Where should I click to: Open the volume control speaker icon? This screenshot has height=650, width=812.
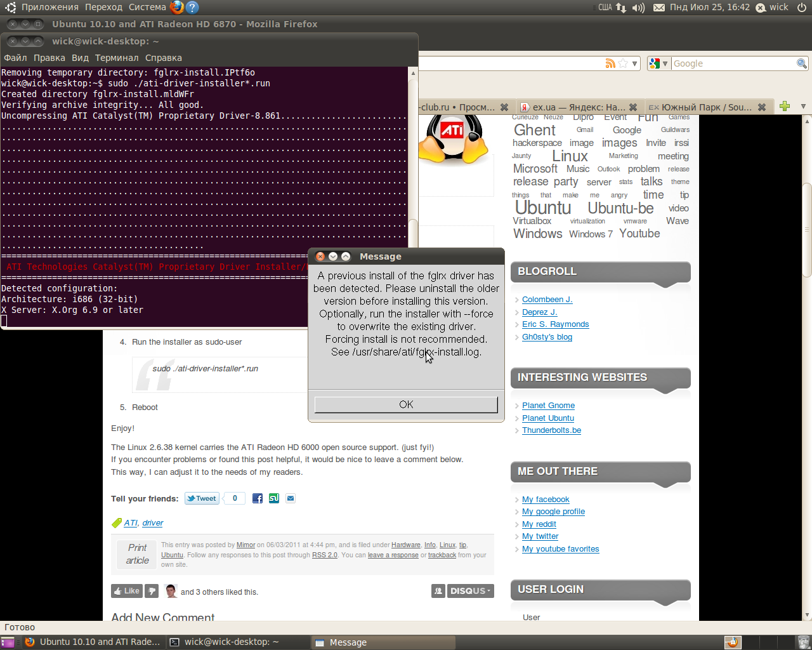(x=638, y=8)
